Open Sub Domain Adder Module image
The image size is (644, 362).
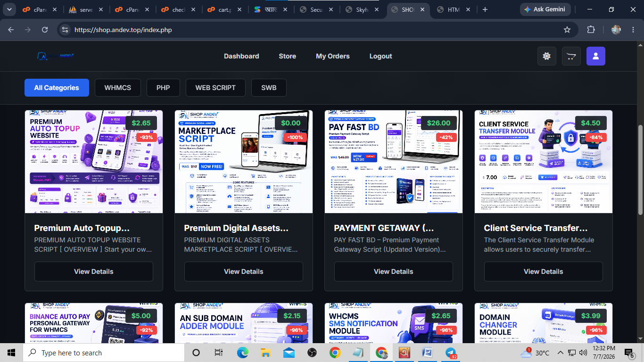[x=244, y=323]
